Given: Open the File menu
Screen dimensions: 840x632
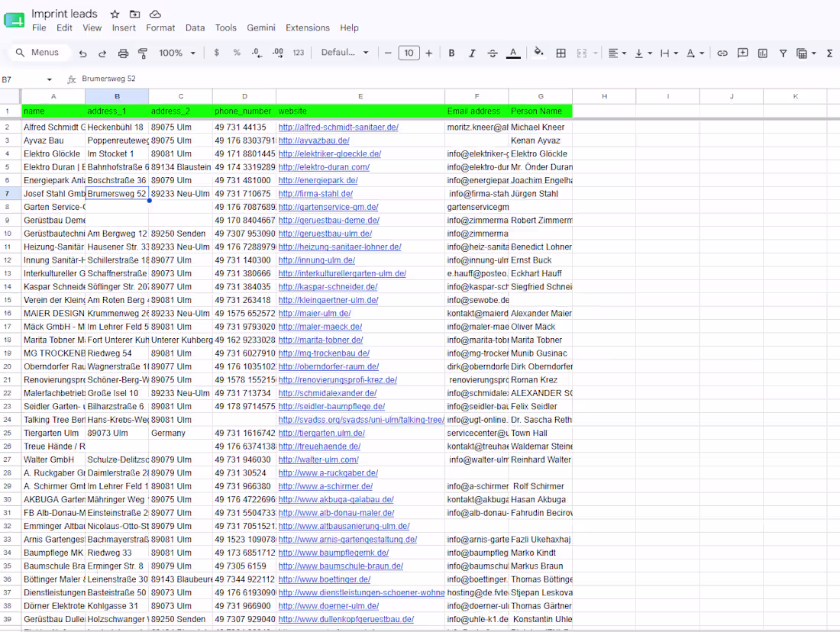Looking at the screenshot, I should coord(39,27).
